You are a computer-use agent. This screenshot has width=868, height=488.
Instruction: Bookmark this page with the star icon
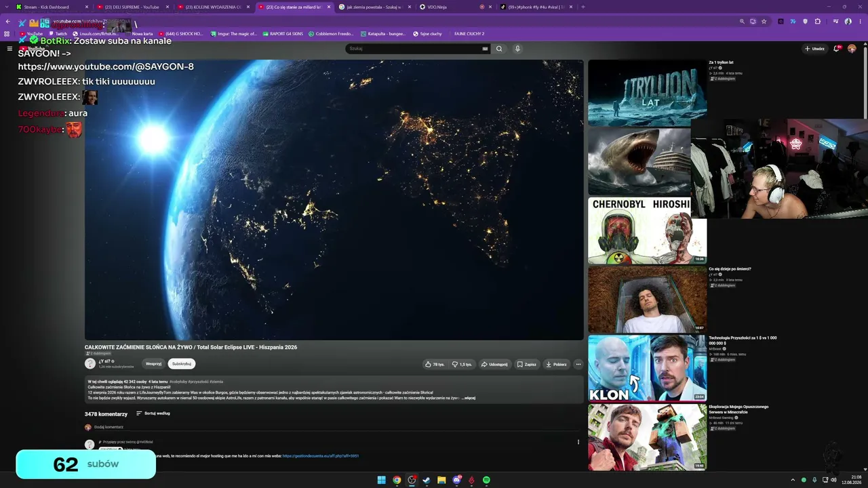tap(764, 21)
